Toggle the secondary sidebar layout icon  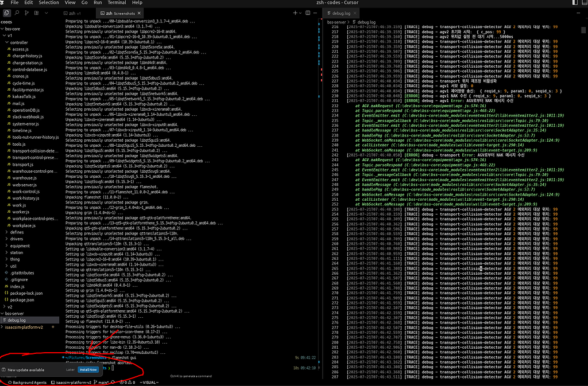(575, 2)
